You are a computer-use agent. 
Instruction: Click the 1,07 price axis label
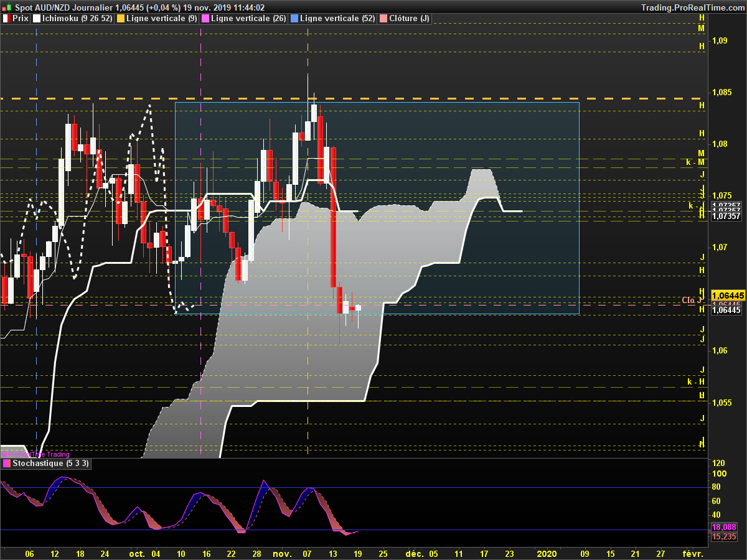coord(720,247)
